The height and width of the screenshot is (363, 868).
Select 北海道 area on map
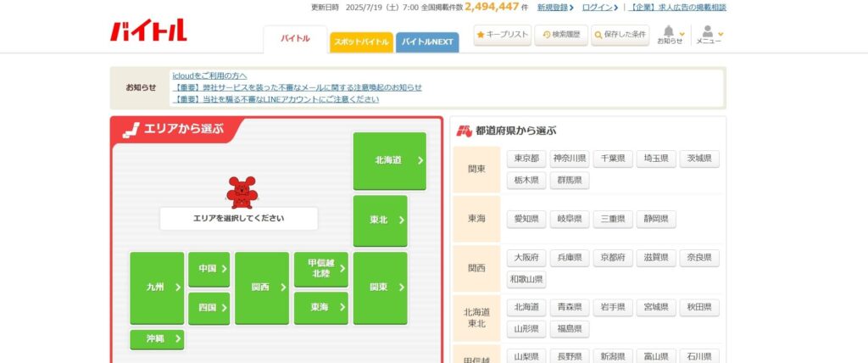coord(390,160)
